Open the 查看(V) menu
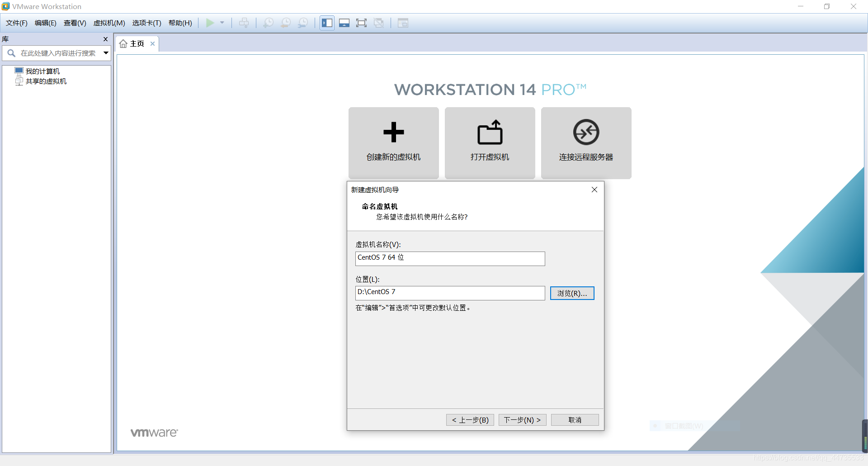Image resolution: width=868 pixels, height=466 pixels. (75, 23)
